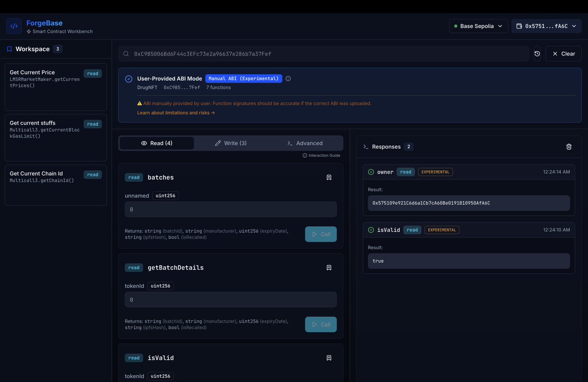Image resolution: width=588 pixels, height=382 pixels.
Task: Open the address history icon
Action: pos(537,54)
